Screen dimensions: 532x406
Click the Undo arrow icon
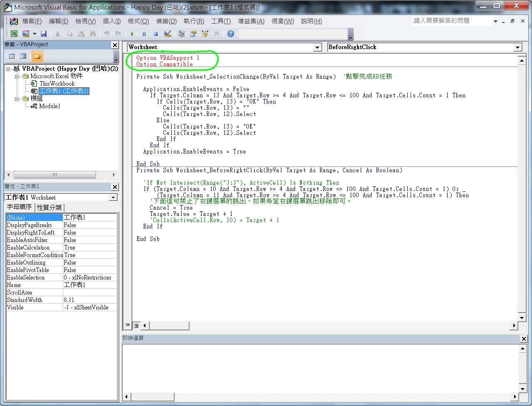(107, 34)
